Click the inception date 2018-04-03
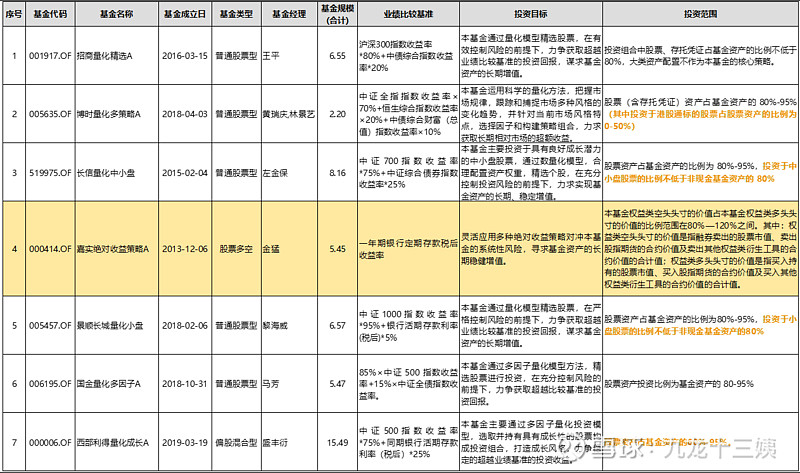Viewport: 800px width, 473px height. 185,114
